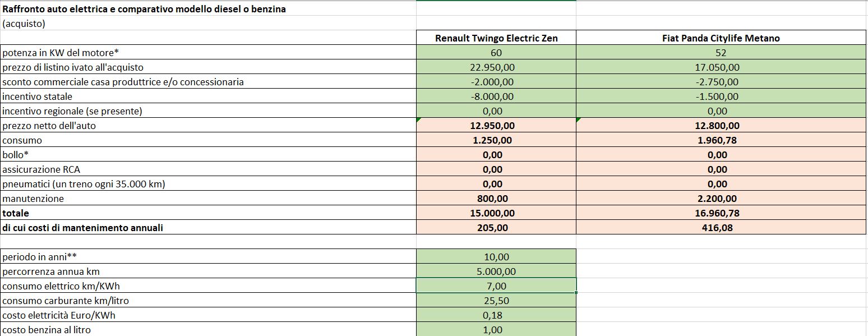Select the annual mileage value 5.000,00
The image size is (868, 336).
click(496, 271)
